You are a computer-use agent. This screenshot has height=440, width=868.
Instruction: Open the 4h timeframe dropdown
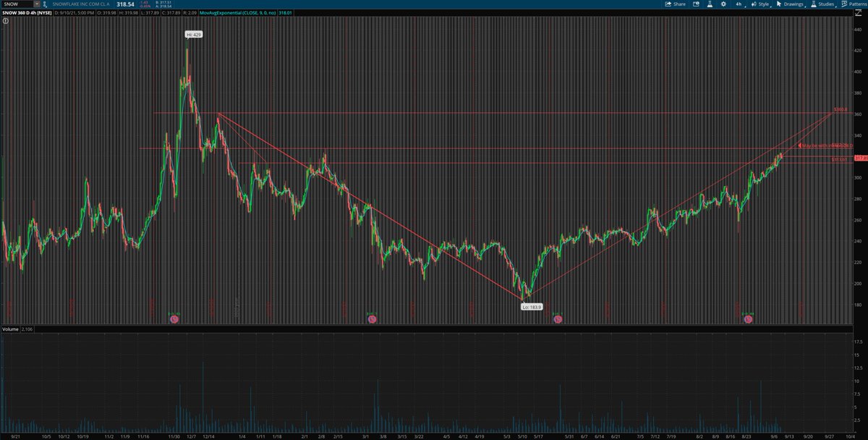pos(739,4)
